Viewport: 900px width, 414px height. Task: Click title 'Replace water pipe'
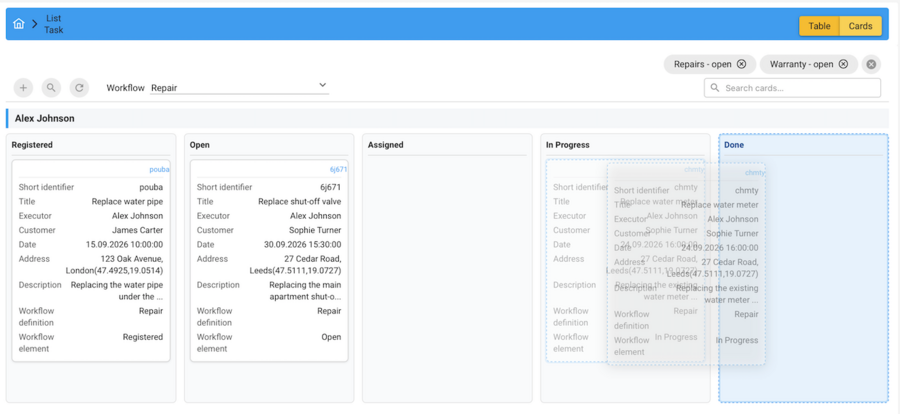pyautogui.click(x=127, y=202)
